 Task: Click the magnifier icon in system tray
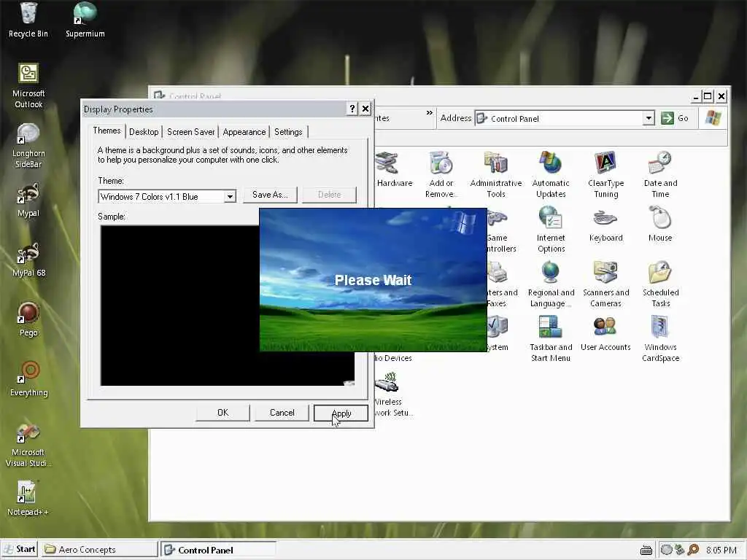click(693, 550)
